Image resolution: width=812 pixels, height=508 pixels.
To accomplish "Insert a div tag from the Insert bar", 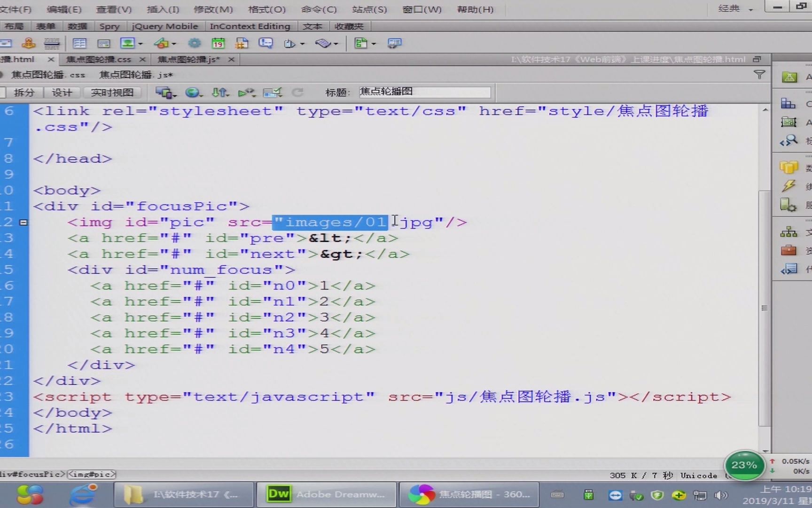I will 103,44.
